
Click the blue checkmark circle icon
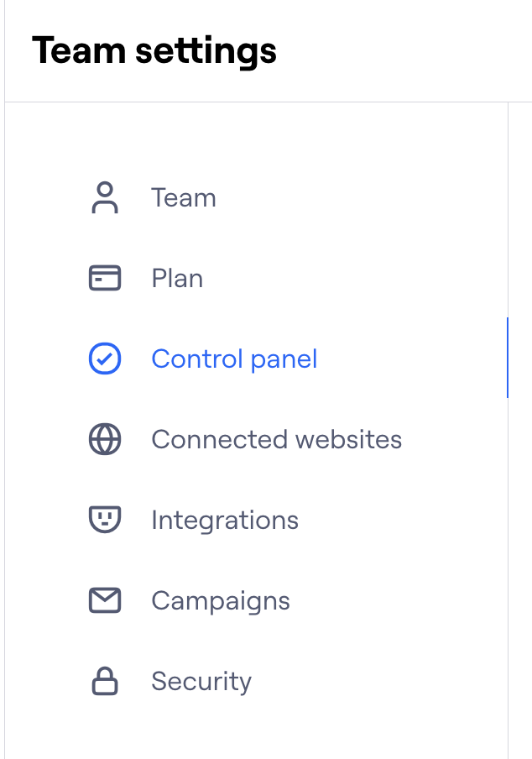click(105, 359)
